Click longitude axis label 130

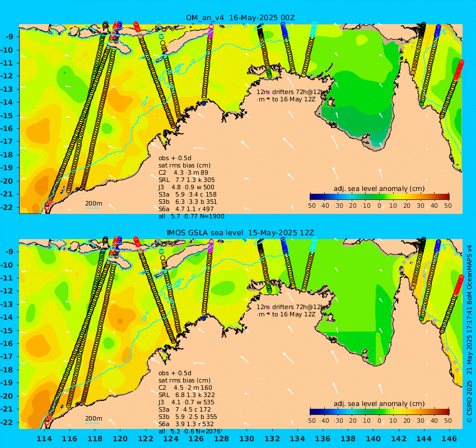pyautogui.click(x=246, y=438)
